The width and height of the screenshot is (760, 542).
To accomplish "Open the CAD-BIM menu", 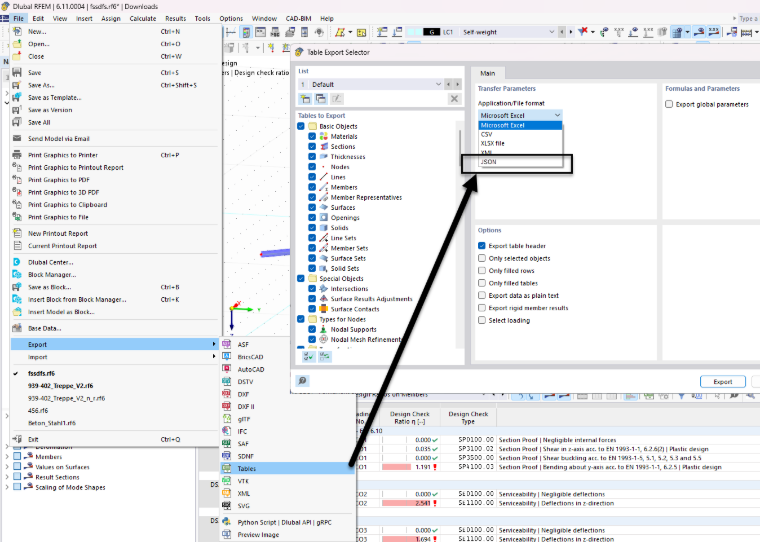I will [x=298, y=18].
